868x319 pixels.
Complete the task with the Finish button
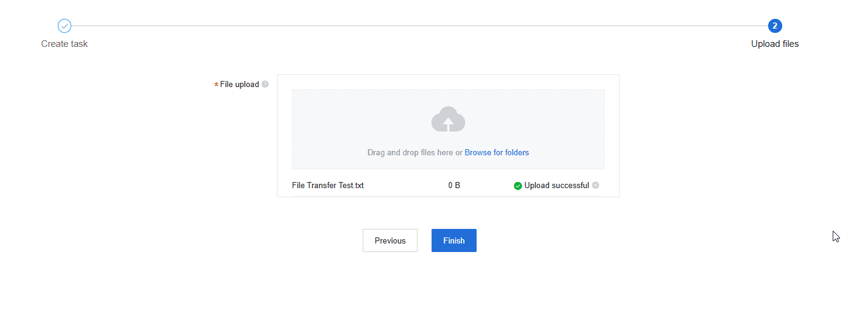(454, 240)
